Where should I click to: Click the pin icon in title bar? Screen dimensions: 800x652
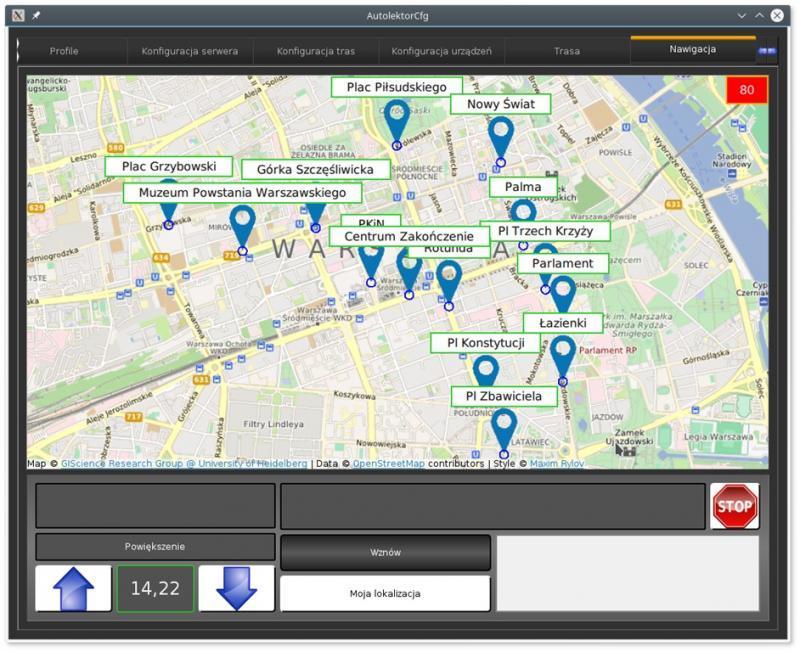pos(36,16)
